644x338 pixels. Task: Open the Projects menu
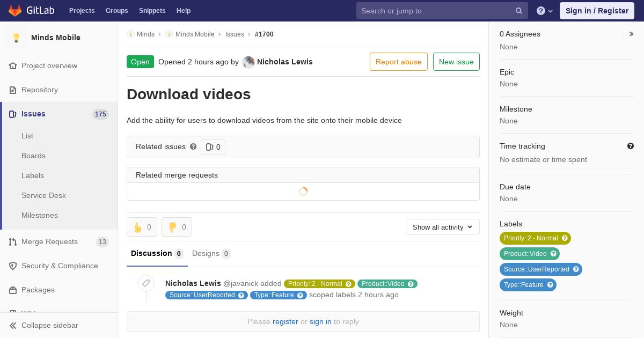tap(82, 11)
